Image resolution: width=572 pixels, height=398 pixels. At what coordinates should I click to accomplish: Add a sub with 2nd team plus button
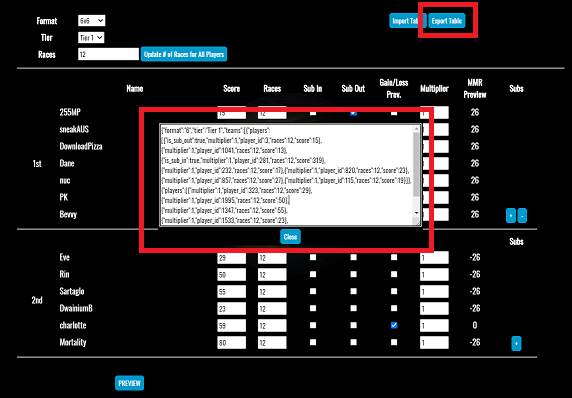(x=516, y=343)
